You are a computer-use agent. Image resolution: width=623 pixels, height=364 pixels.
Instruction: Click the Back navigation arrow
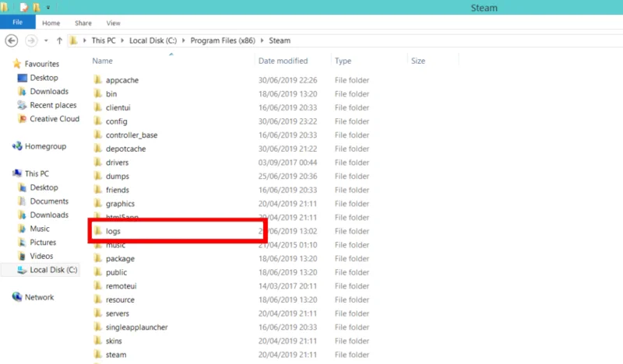coord(12,40)
